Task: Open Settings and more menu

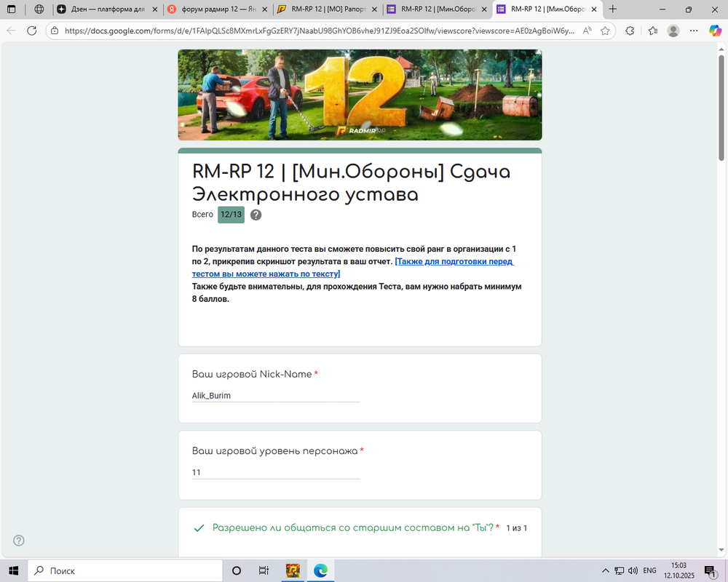Action: point(694,31)
